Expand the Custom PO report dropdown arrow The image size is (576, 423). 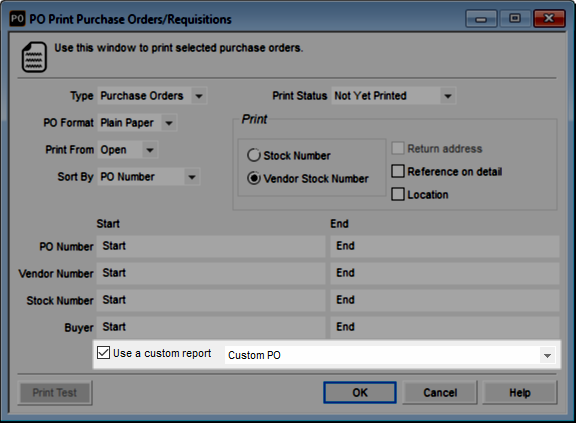(x=547, y=355)
